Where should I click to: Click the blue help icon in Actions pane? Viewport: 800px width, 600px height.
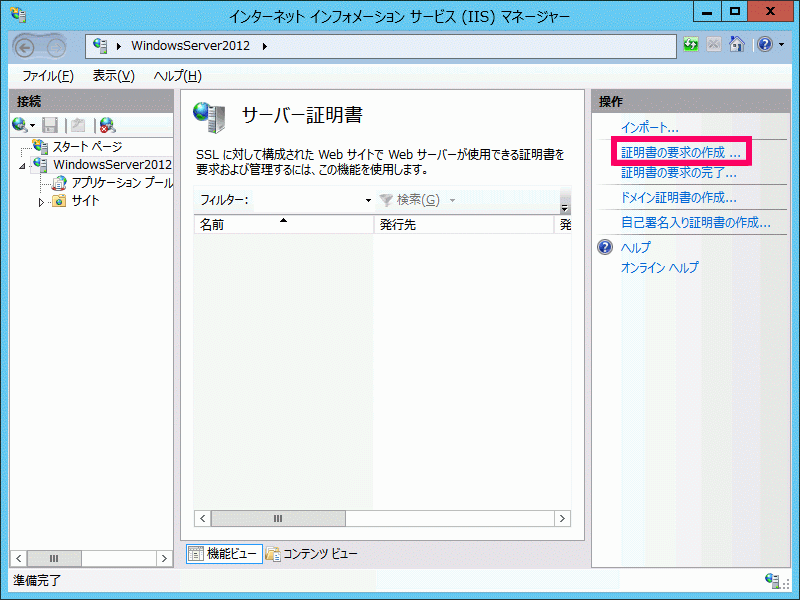605,247
